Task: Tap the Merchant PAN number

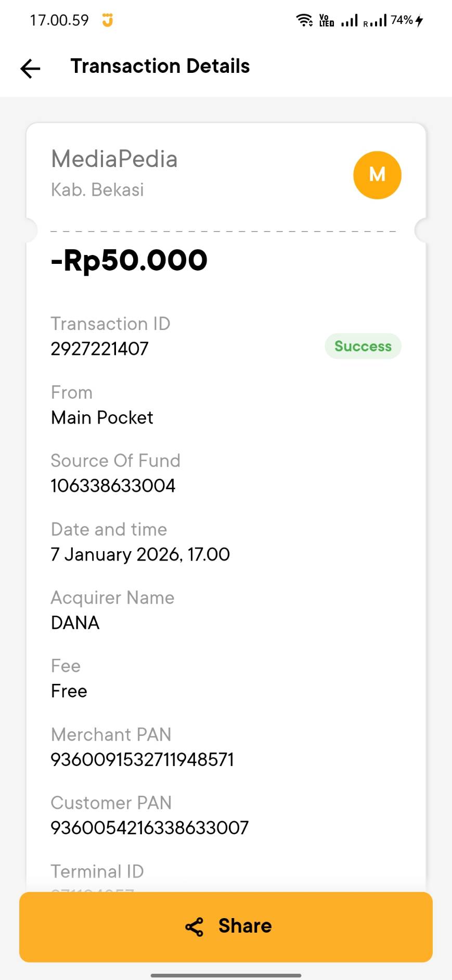Action: tap(142, 759)
